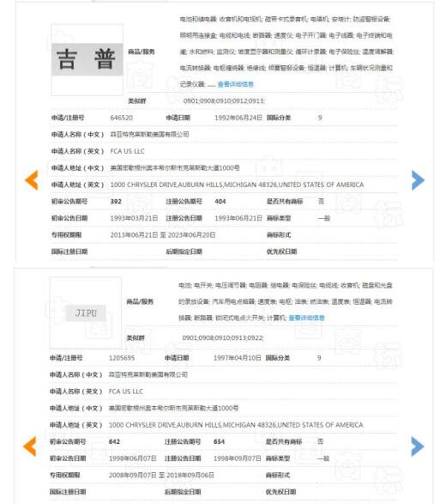Click the JIPU trademark image
Viewport: 440px width, 504px height.
pos(86,313)
